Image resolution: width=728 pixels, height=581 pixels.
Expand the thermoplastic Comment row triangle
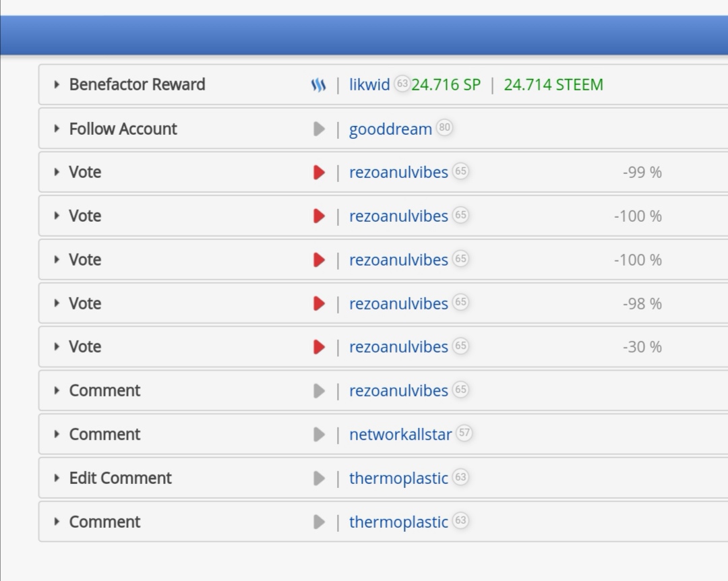point(57,522)
